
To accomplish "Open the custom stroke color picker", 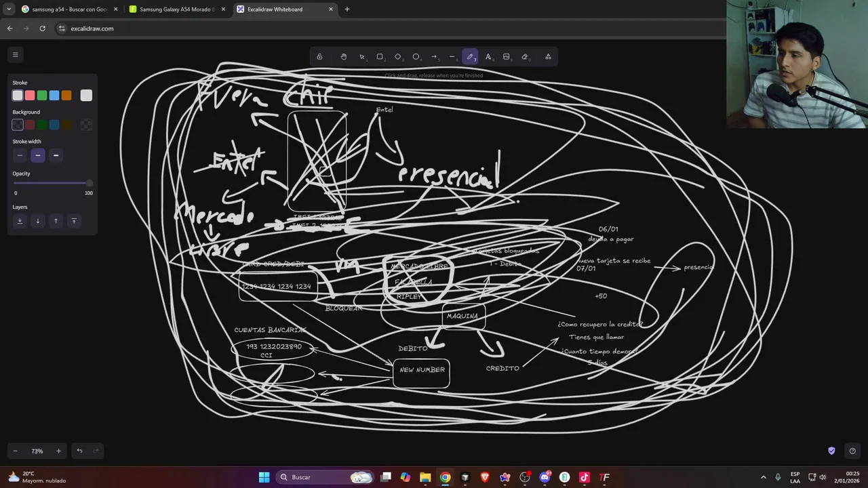I will pos(86,96).
